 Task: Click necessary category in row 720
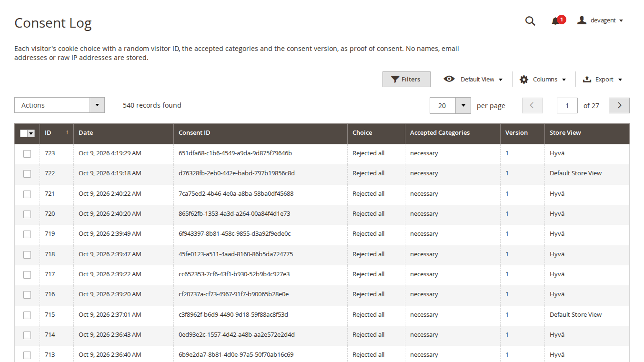coord(424,214)
